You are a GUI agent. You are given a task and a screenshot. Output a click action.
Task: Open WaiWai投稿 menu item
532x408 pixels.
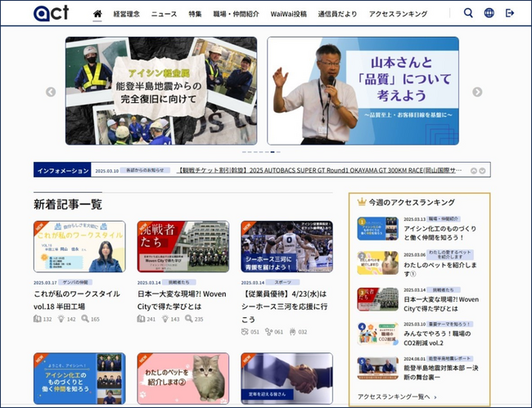point(288,14)
